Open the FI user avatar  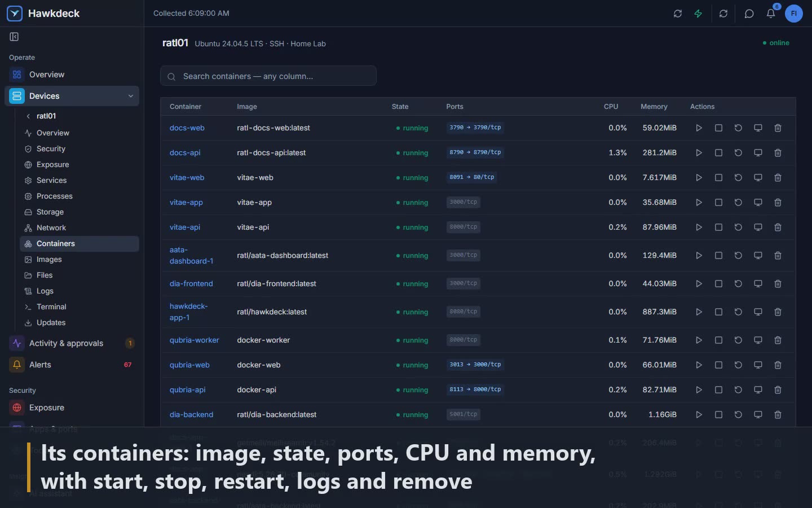(793, 14)
